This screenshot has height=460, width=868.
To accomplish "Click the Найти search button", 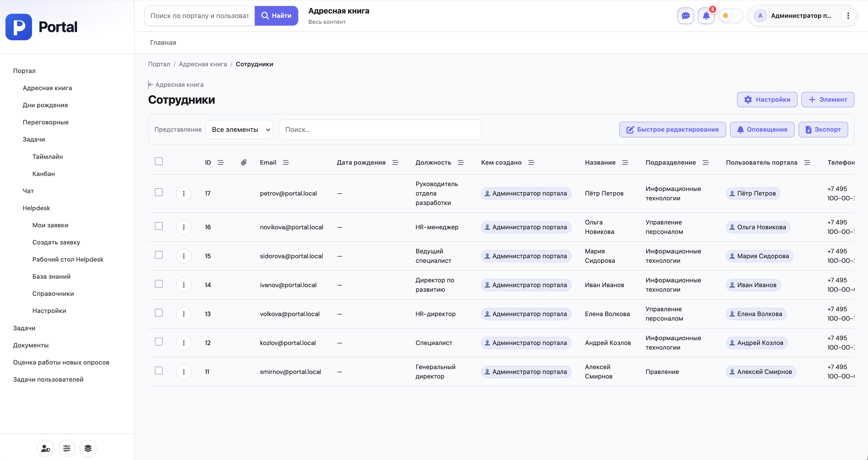I will (276, 16).
